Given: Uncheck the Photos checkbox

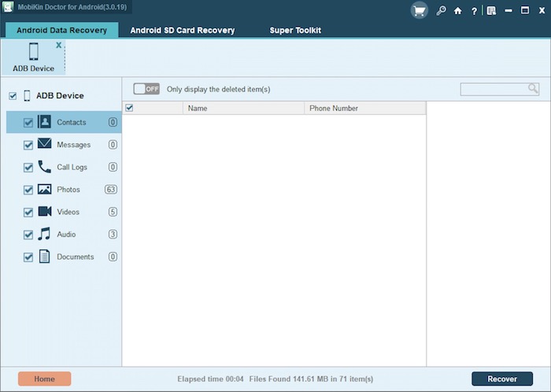Looking at the screenshot, I should (28, 190).
